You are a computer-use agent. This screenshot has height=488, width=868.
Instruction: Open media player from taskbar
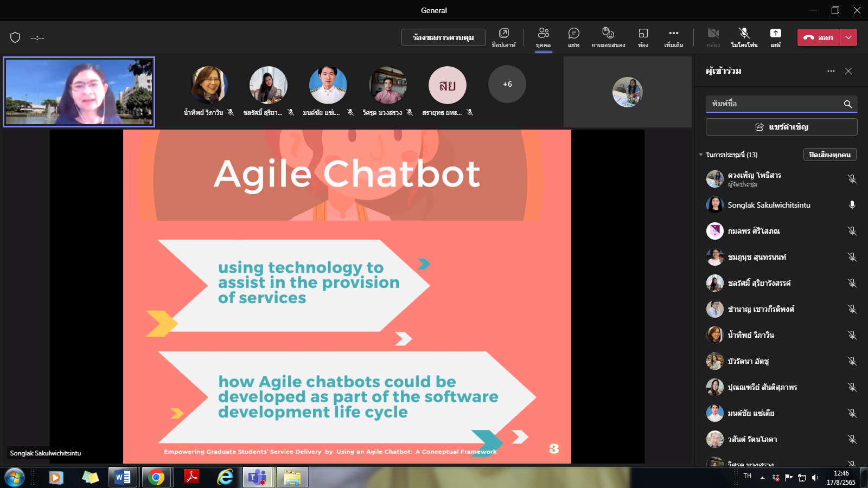pos(56,478)
